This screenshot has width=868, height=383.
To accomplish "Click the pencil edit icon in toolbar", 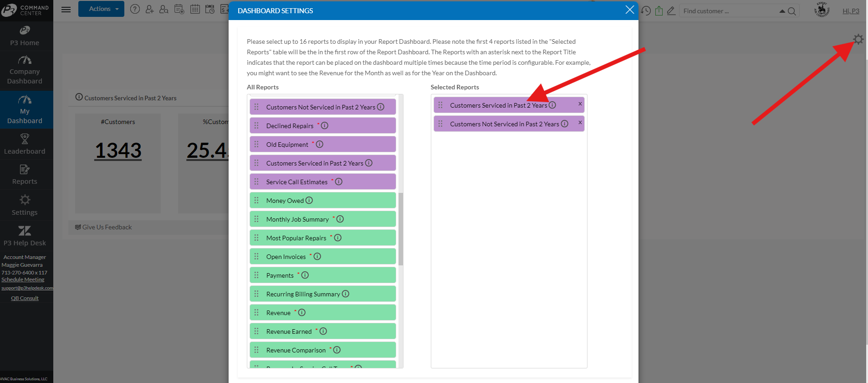I will [671, 11].
